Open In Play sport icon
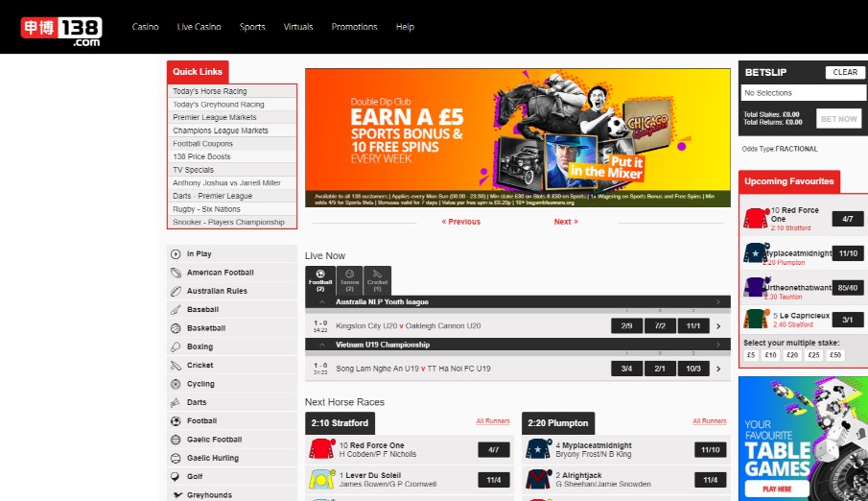Viewport: 868px width, 501px height. click(176, 254)
